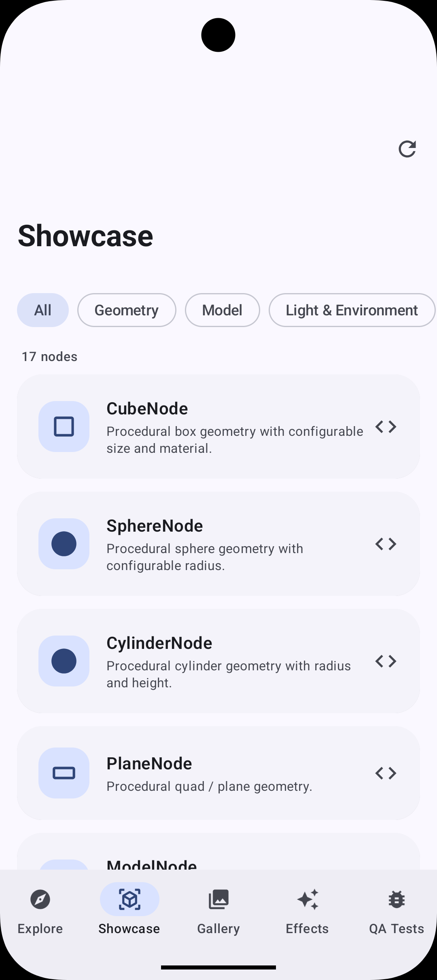Click the CubeNode square icon
This screenshot has width=437, height=980.
tap(64, 427)
